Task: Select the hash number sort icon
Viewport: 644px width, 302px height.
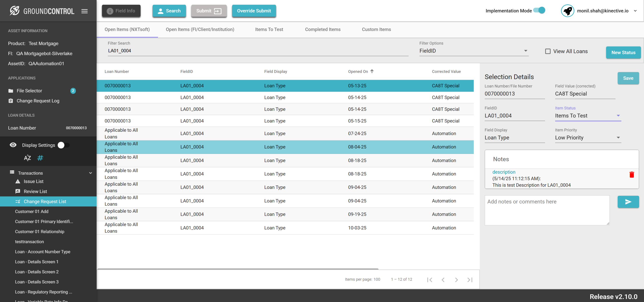Action: click(x=40, y=158)
